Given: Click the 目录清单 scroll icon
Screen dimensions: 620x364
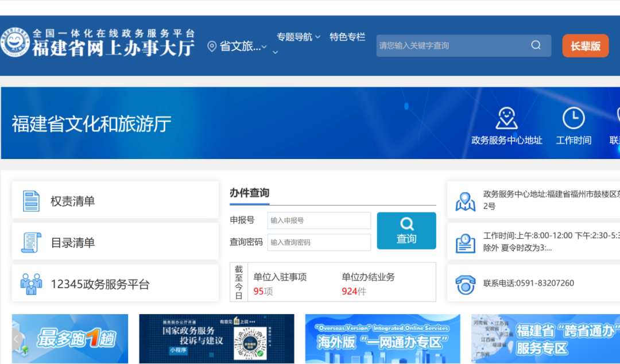Looking at the screenshot, I should point(31,242).
